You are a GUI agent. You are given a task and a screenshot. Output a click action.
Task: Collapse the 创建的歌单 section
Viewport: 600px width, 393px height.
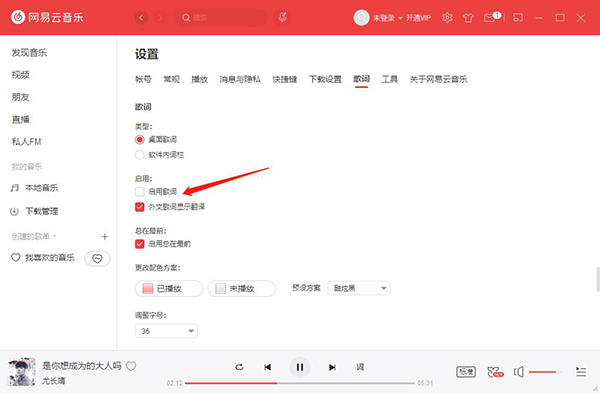click(34, 236)
